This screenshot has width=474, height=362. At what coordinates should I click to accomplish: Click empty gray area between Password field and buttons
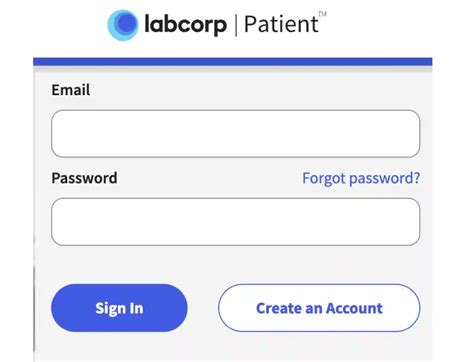pos(236,265)
